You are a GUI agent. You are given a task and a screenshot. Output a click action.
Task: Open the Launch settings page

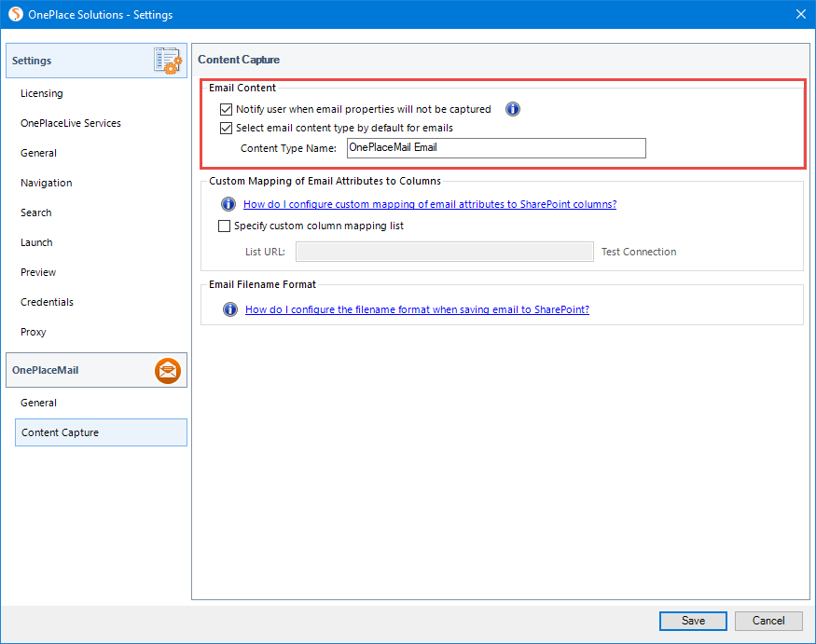tap(36, 242)
